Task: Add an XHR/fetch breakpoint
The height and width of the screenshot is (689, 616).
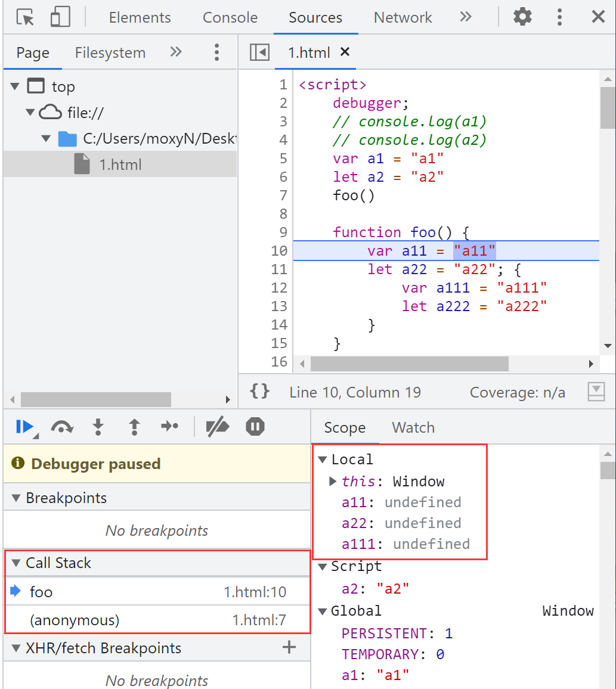Action: click(x=289, y=647)
